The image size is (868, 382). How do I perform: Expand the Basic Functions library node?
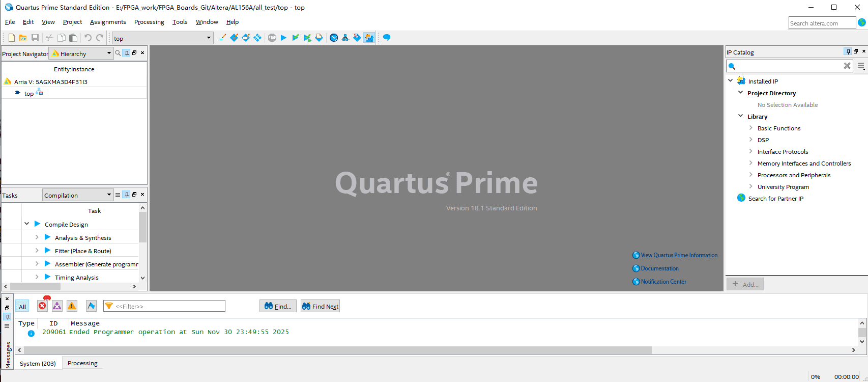750,128
